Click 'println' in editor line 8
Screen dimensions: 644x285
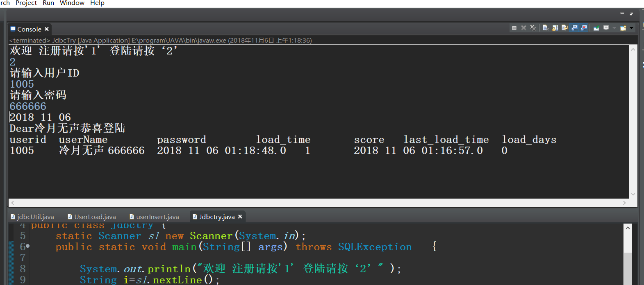click(169, 269)
